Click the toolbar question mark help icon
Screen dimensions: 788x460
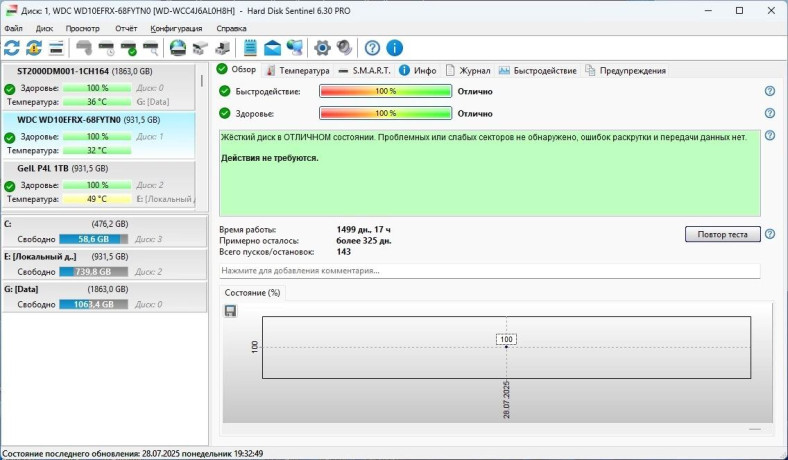[x=372, y=48]
